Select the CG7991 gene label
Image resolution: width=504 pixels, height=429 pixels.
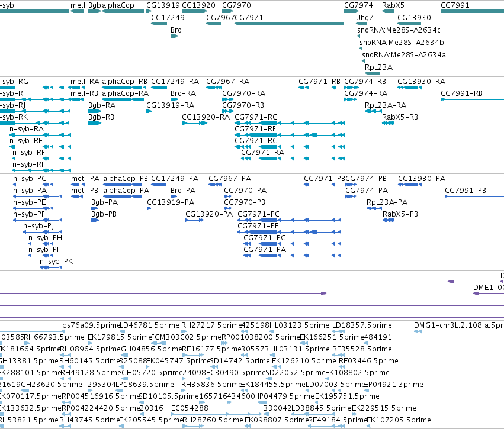pos(455,5)
